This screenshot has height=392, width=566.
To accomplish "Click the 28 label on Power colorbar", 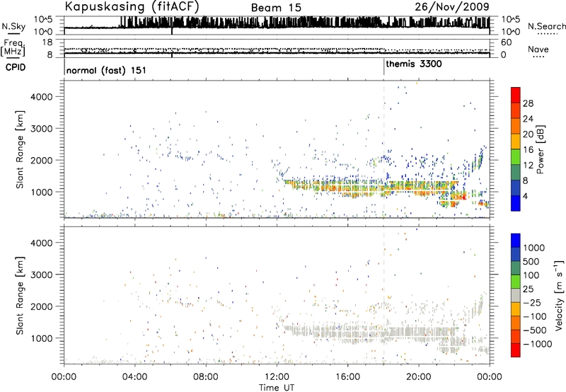I will pyautogui.click(x=528, y=103).
